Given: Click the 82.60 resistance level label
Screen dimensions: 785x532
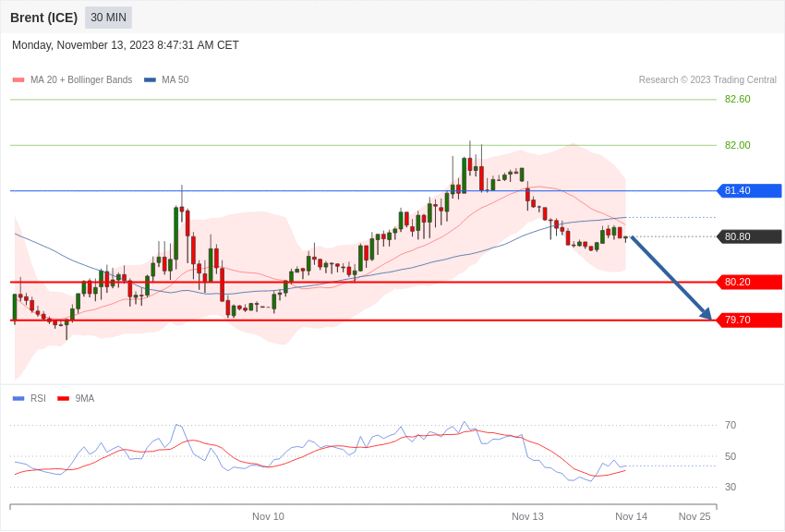Looking at the screenshot, I should point(738,99).
